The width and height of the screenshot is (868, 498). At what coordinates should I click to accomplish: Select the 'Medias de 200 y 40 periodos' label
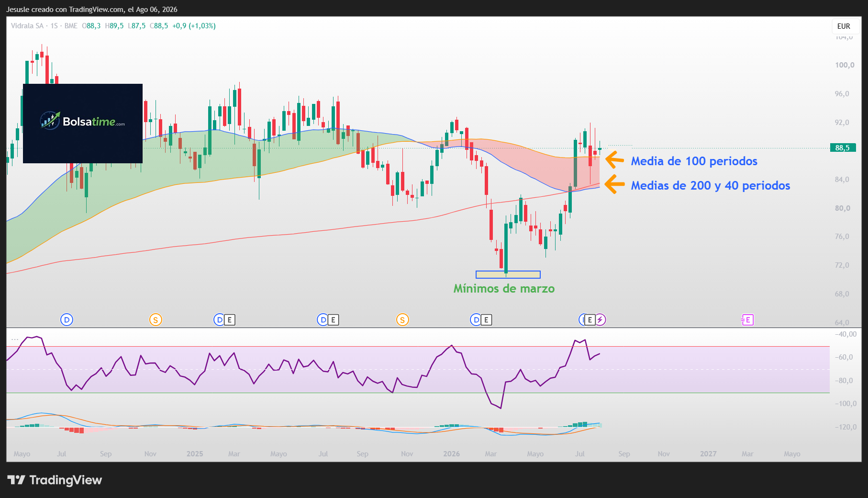point(711,186)
